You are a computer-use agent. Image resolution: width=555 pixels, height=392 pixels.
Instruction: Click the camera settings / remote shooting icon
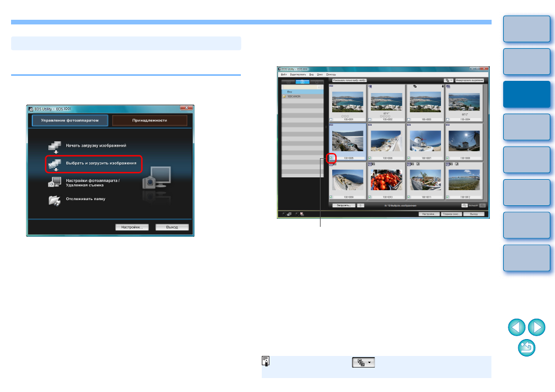point(55,182)
